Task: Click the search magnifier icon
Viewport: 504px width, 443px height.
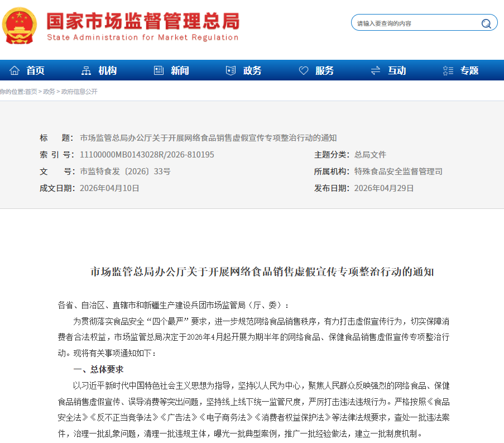Action: (486, 23)
